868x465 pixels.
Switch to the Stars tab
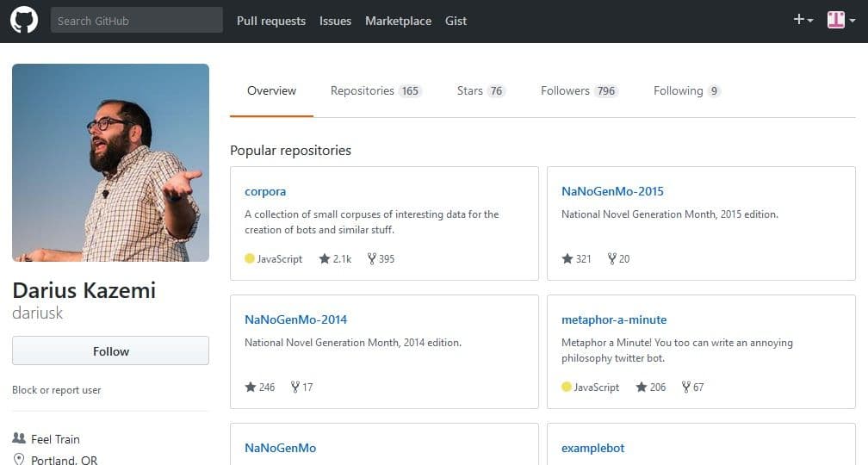pyautogui.click(x=480, y=90)
